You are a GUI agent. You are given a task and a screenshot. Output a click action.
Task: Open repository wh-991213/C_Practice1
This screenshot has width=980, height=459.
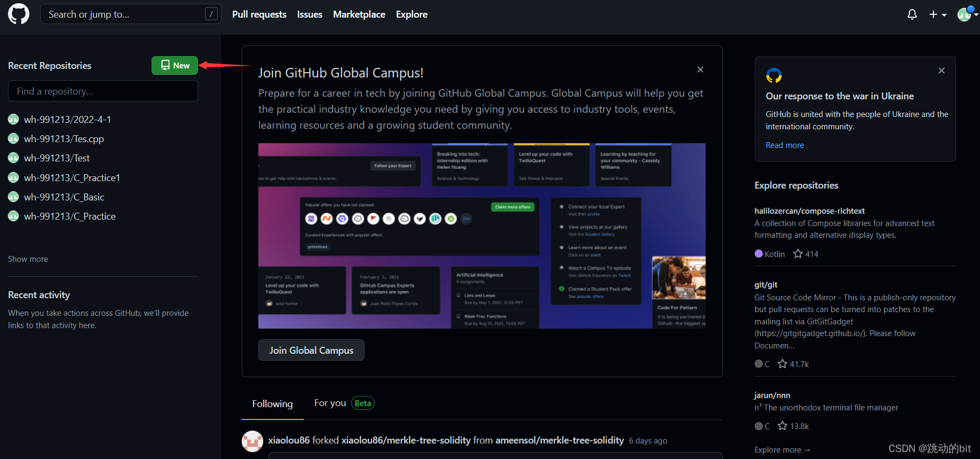click(x=72, y=178)
